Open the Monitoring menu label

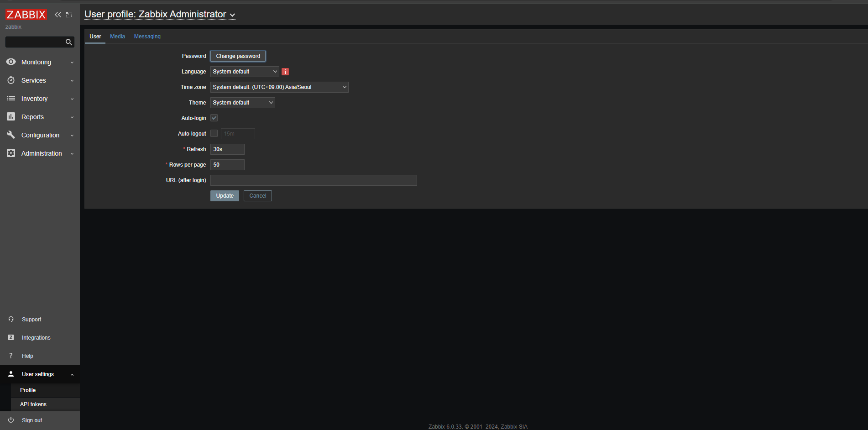click(36, 62)
